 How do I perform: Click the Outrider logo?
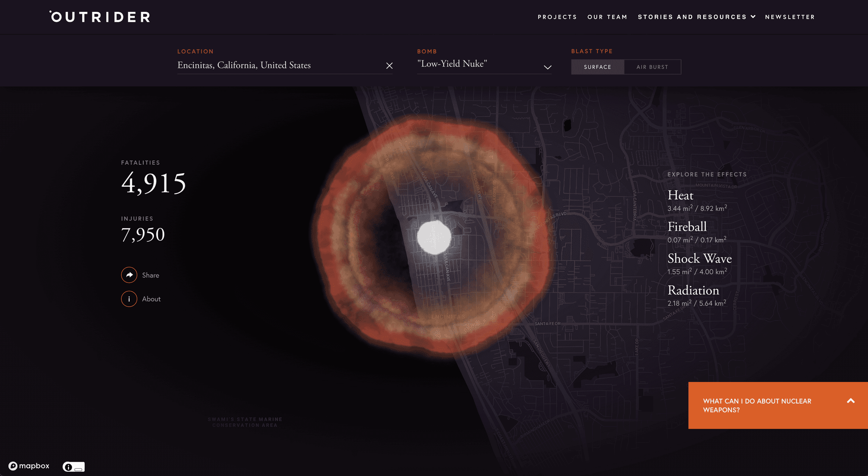pos(100,17)
